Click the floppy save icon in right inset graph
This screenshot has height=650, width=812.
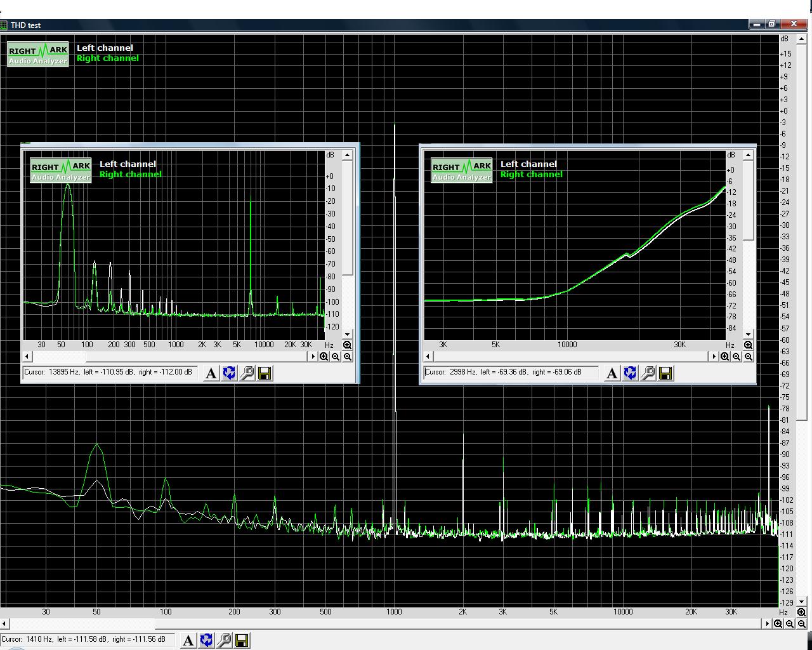[x=665, y=373]
